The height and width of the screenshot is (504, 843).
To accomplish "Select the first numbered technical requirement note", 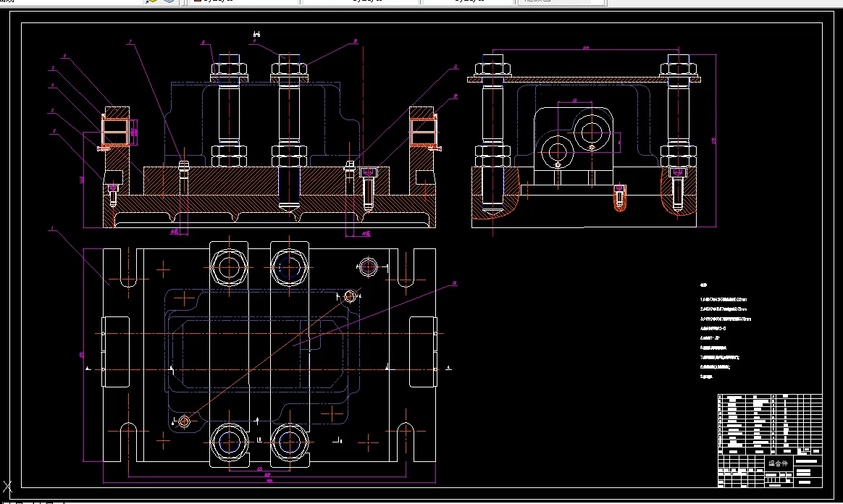I will point(723,299).
